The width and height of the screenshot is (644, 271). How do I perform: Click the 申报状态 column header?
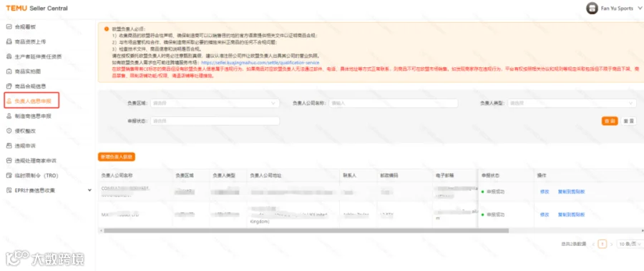[490, 175]
